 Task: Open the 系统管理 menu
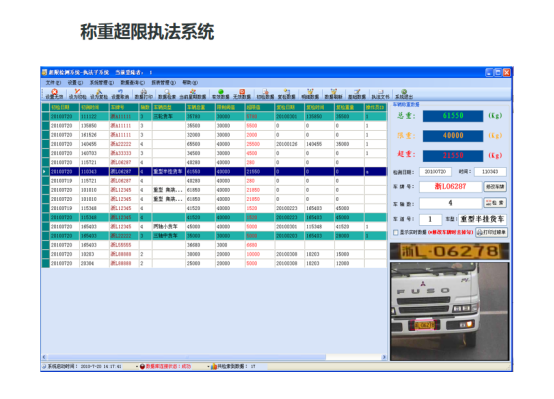[x=102, y=82]
